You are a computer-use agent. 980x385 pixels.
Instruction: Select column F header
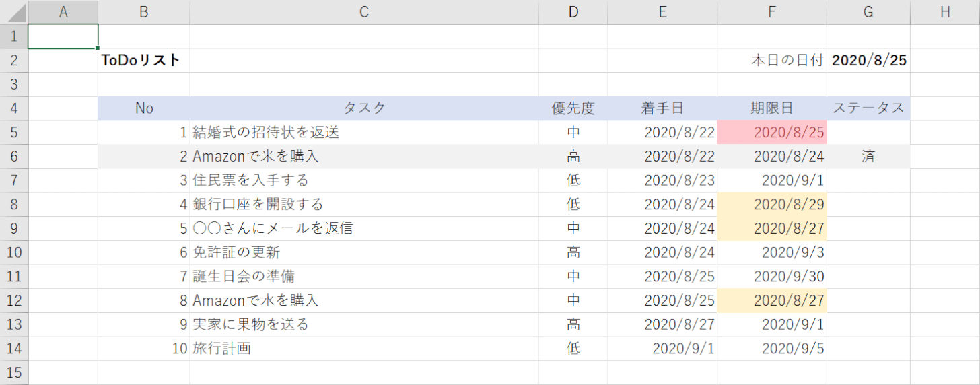(x=772, y=12)
